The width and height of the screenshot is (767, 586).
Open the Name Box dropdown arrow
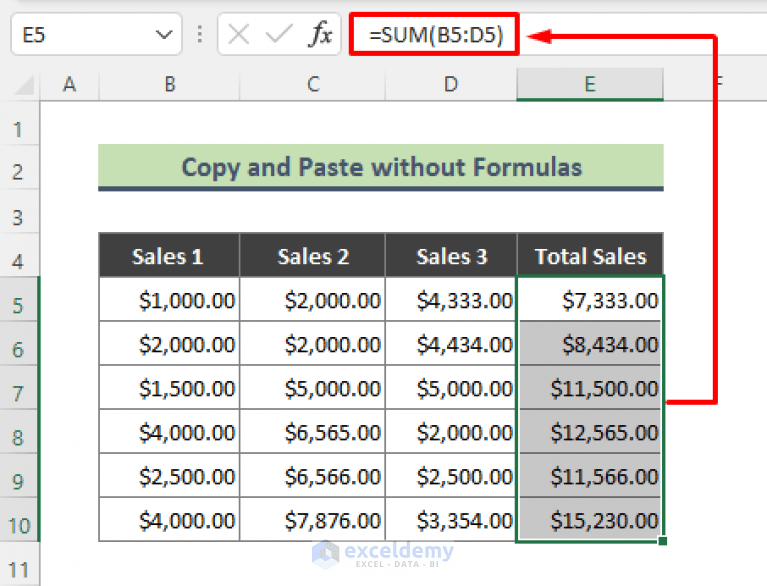pos(164,35)
